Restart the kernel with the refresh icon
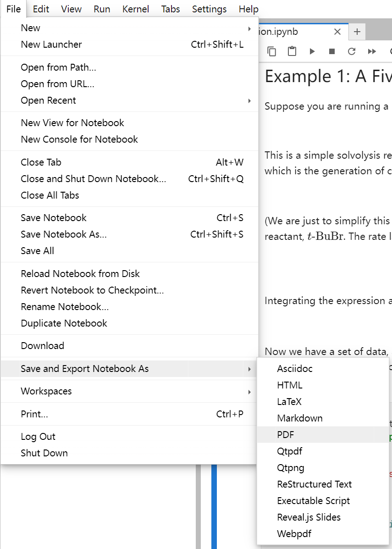The width and height of the screenshot is (392, 549). click(351, 51)
